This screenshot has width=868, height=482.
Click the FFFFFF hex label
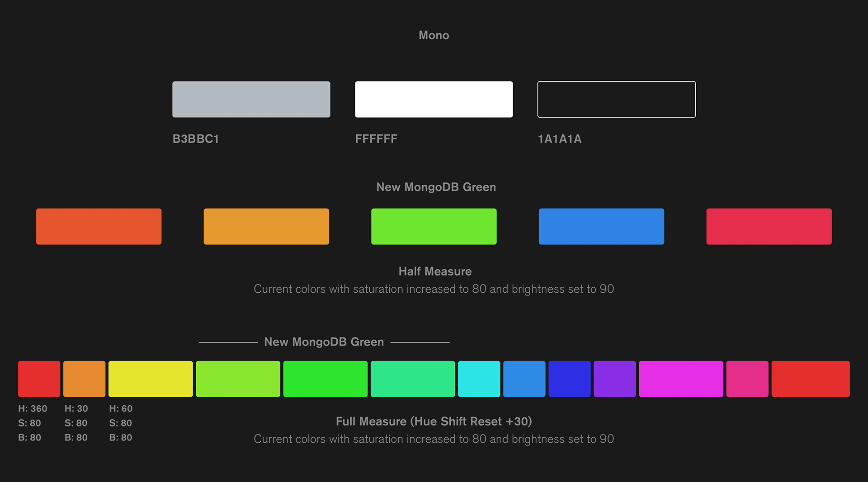click(376, 139)
